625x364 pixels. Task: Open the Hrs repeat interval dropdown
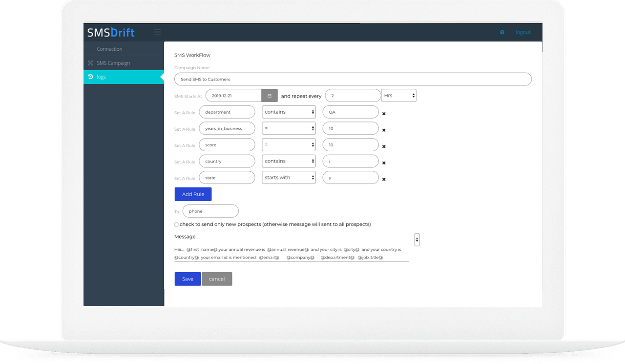[x=398, y=96]
